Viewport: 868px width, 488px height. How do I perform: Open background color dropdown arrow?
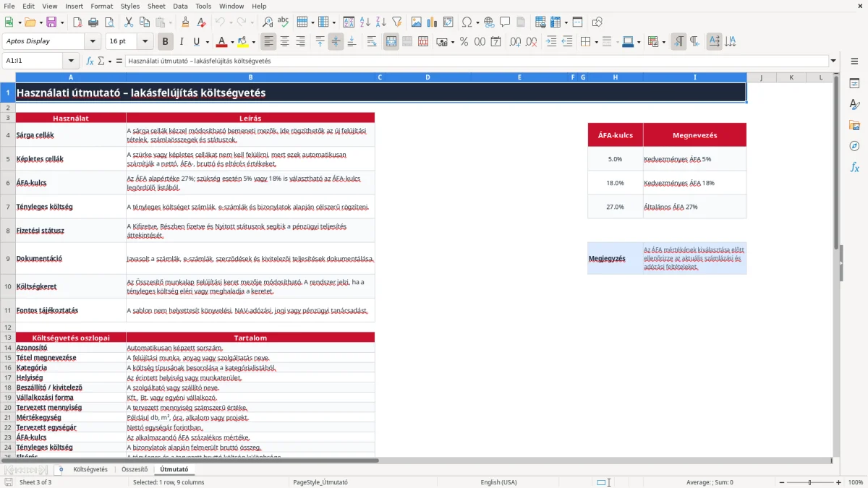click(x=254, y=42)
